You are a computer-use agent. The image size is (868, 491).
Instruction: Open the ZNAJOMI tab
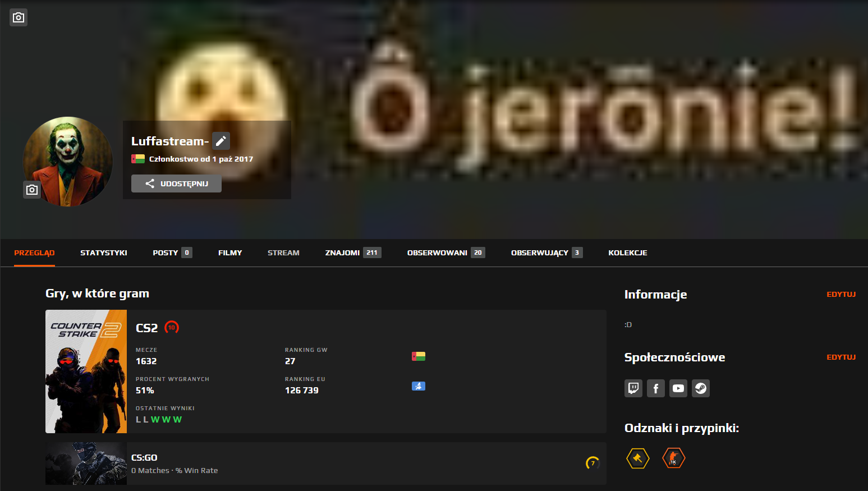(353, 253)
